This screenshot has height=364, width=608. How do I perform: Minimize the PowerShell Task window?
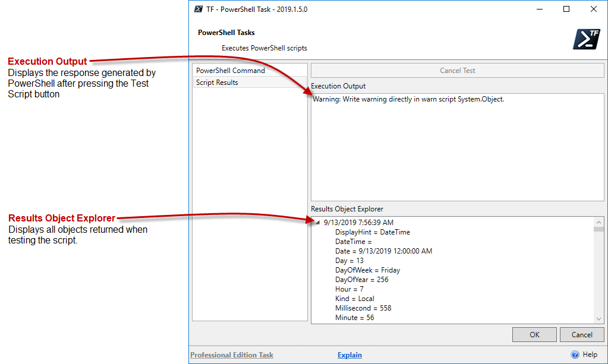pyautogui.click(x=540, y=9)
